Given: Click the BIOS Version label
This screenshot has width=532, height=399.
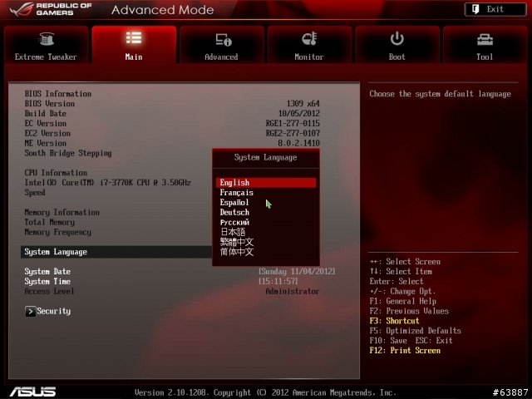Looking at the screenshot, I should click(50, 103).
